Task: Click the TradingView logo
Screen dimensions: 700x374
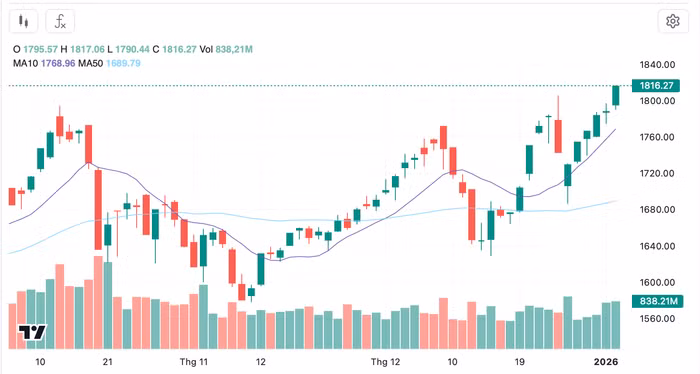Action: [x=32, y=332]
